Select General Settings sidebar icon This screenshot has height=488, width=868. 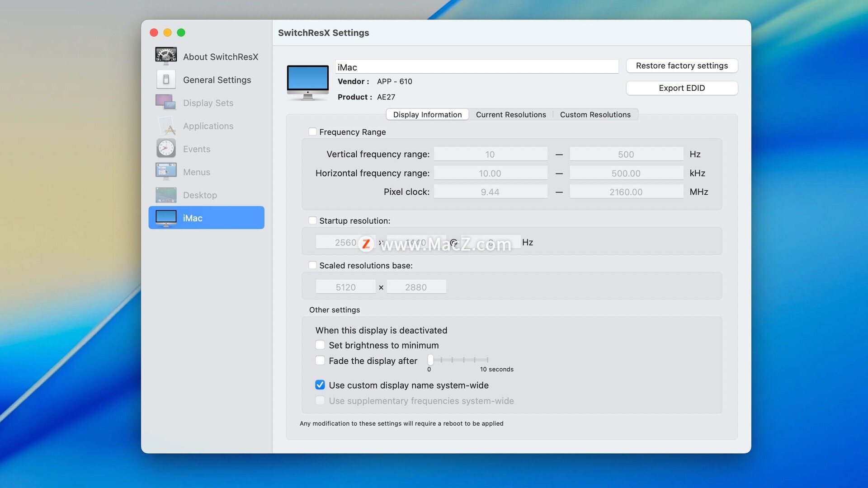166,80
